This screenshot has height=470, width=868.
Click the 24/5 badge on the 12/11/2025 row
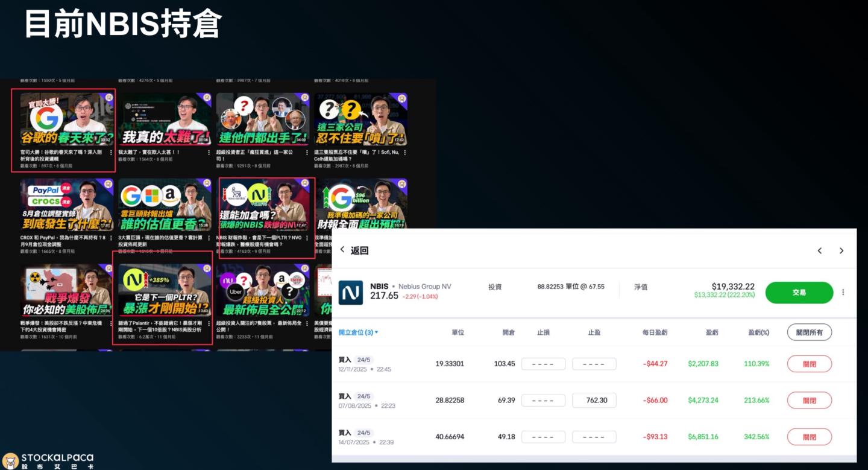point(363,360)
